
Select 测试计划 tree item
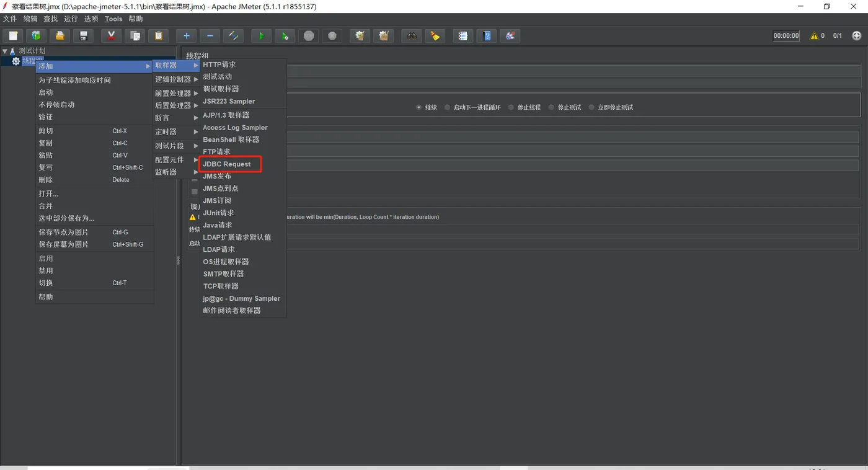pyautogui.click(x=32, y=51)
